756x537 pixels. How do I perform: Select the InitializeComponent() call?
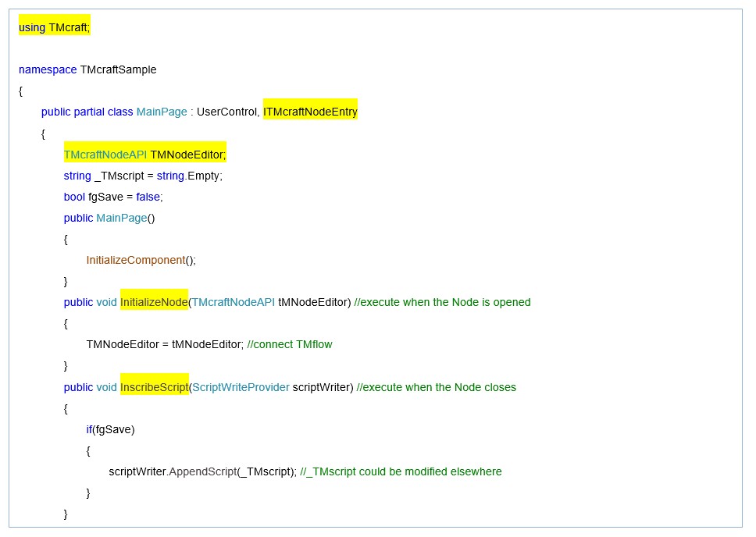[141, 260]
